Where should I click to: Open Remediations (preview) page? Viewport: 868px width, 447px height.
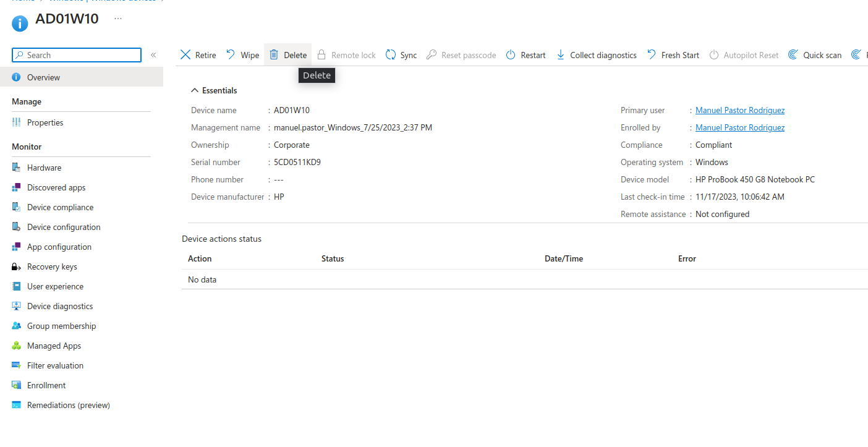(68, 405)
